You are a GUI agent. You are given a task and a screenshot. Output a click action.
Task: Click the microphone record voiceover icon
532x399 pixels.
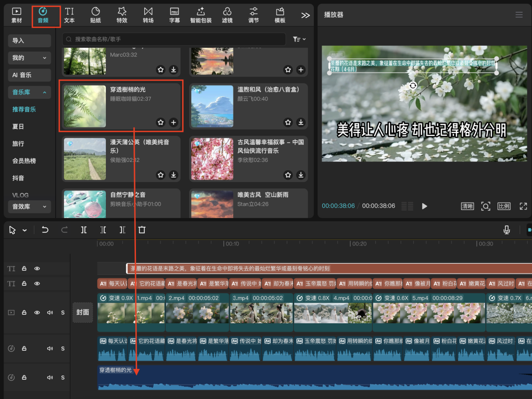click(506, 230)
